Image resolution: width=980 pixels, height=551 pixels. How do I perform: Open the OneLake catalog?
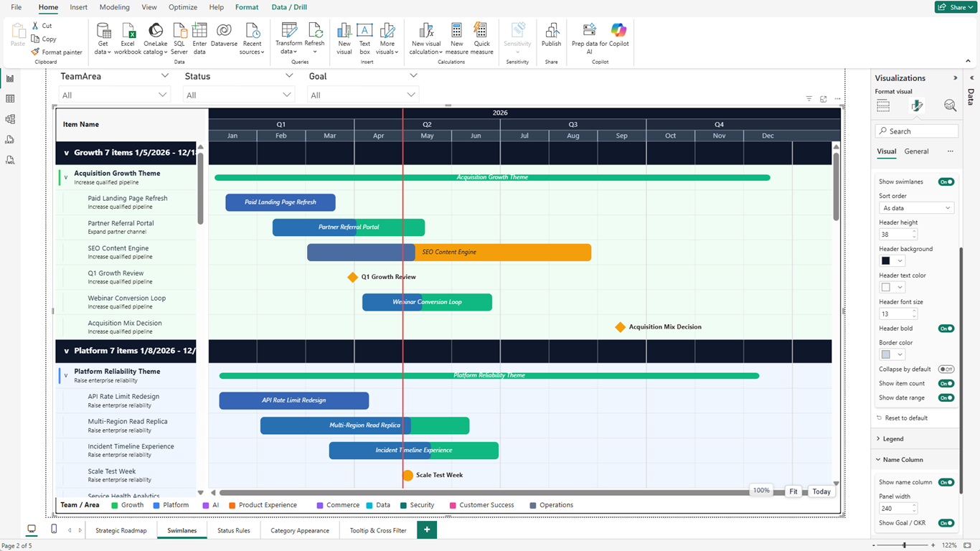tap(155, 39)
